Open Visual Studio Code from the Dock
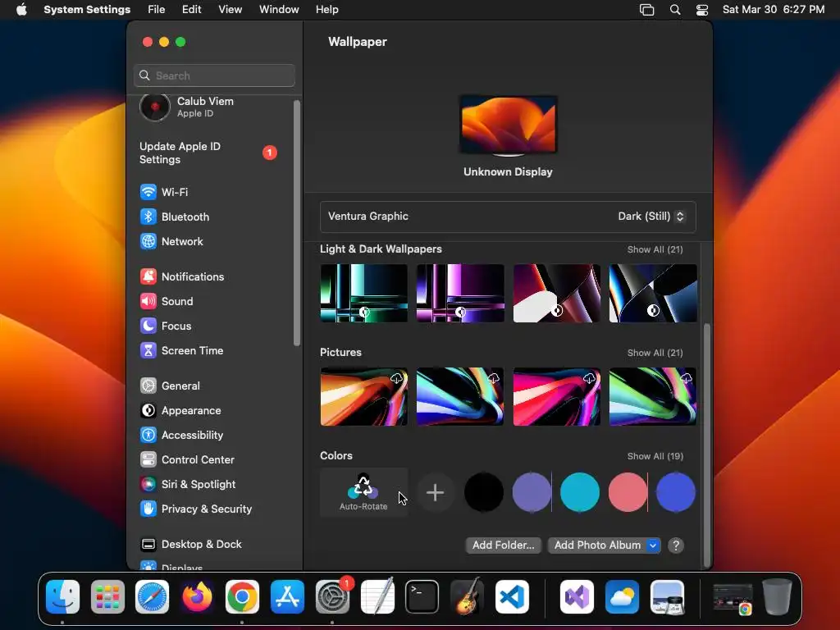The image size is (840, 630). coord(512,596)
